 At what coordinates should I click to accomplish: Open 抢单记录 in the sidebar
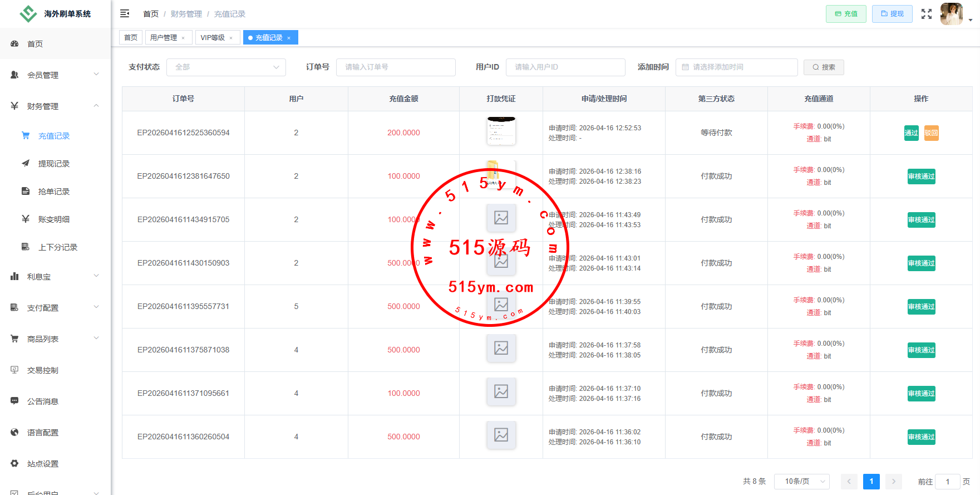pos(54,192)
